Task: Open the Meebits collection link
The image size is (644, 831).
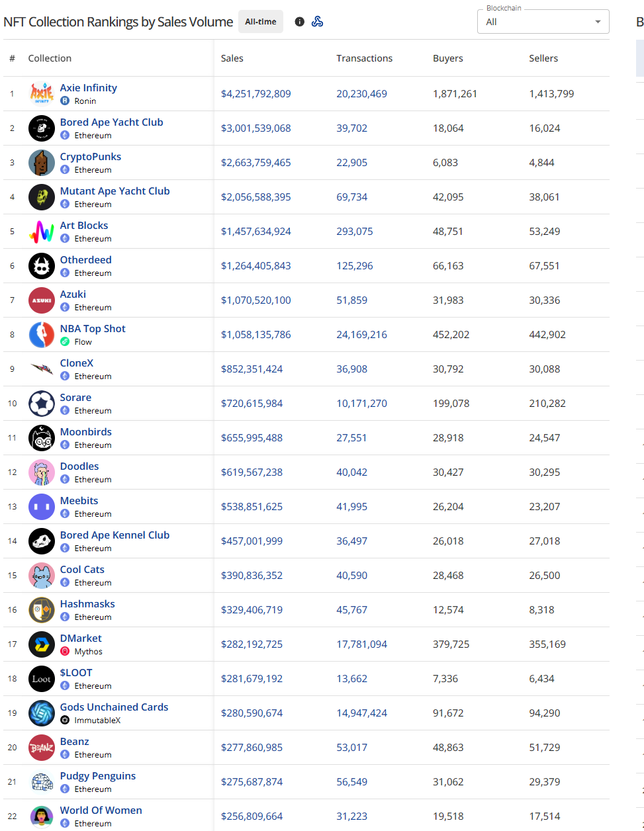Action: tap(79, 501)
